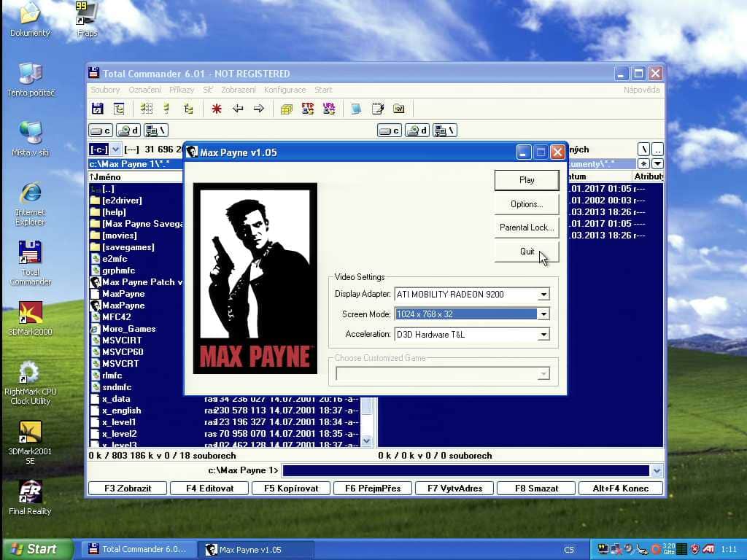This screenshot has width=747, height=560.
Task: Click the left panel scrollbar down arrow
Action: pos(366,440)
